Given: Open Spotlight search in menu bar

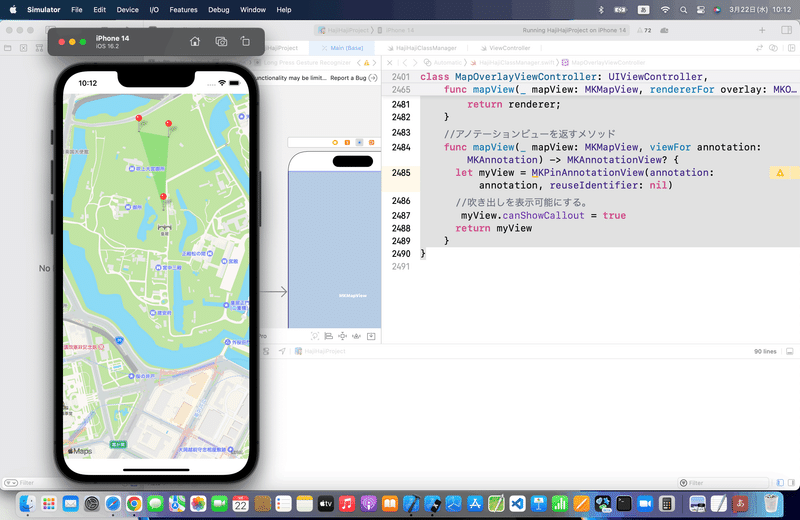Looking at the screenshot, I should point(683,10).
